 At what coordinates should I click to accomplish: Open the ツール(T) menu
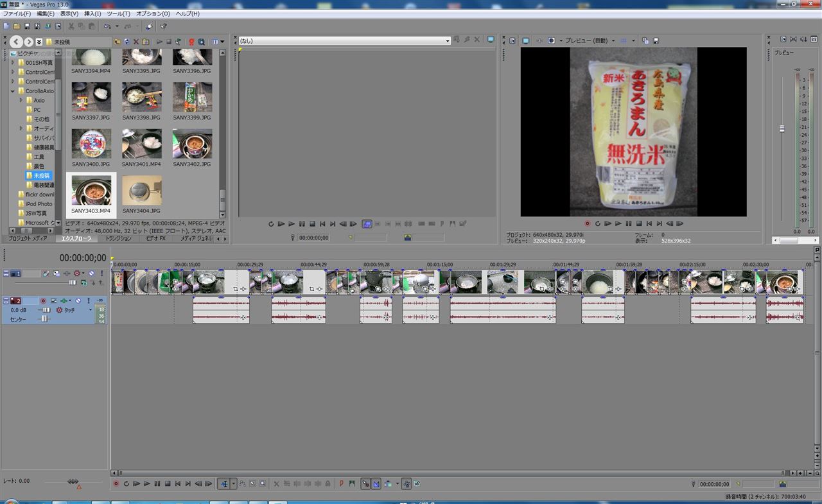(x=118, y=13)
